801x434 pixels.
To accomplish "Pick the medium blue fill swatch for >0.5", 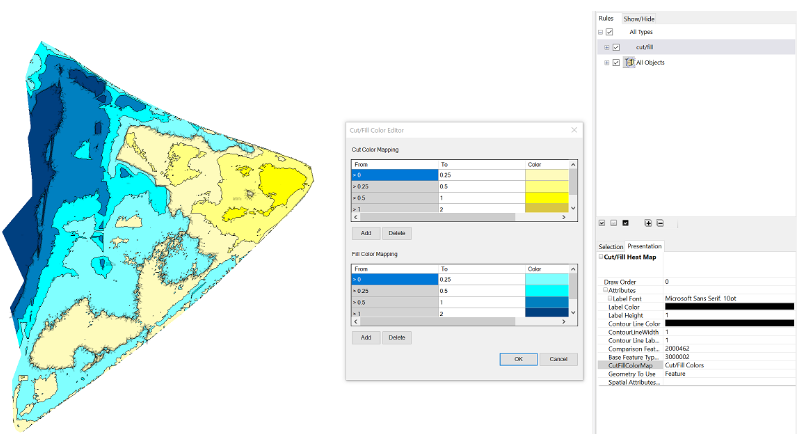I will tap(547, 302).
